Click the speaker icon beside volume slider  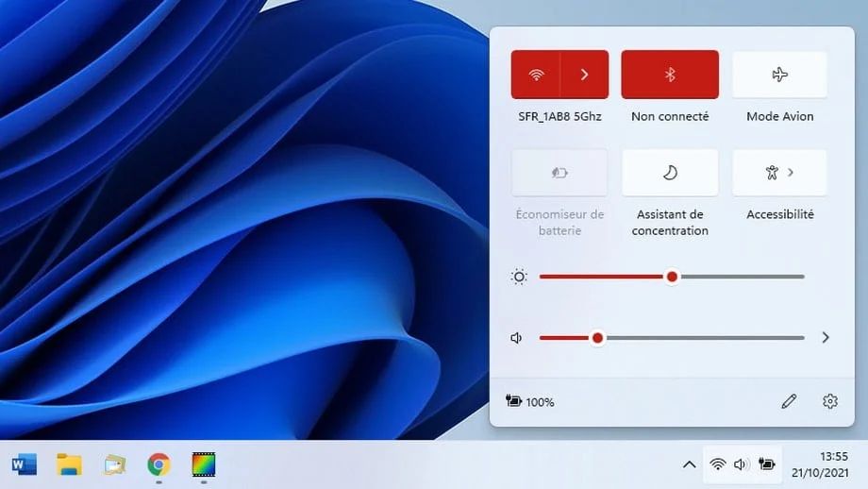pyautogui.click(x=516, y=338)
